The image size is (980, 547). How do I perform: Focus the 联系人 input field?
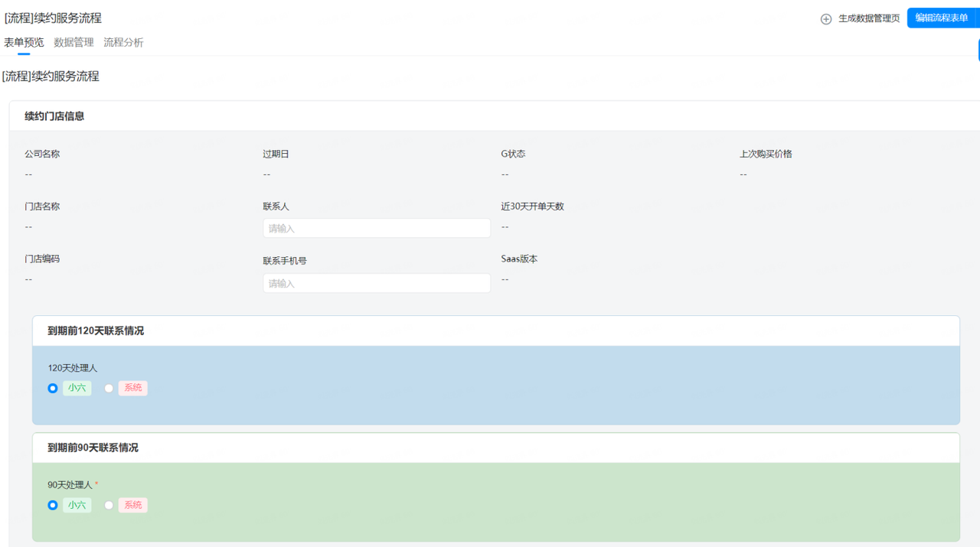pos(377,228)
